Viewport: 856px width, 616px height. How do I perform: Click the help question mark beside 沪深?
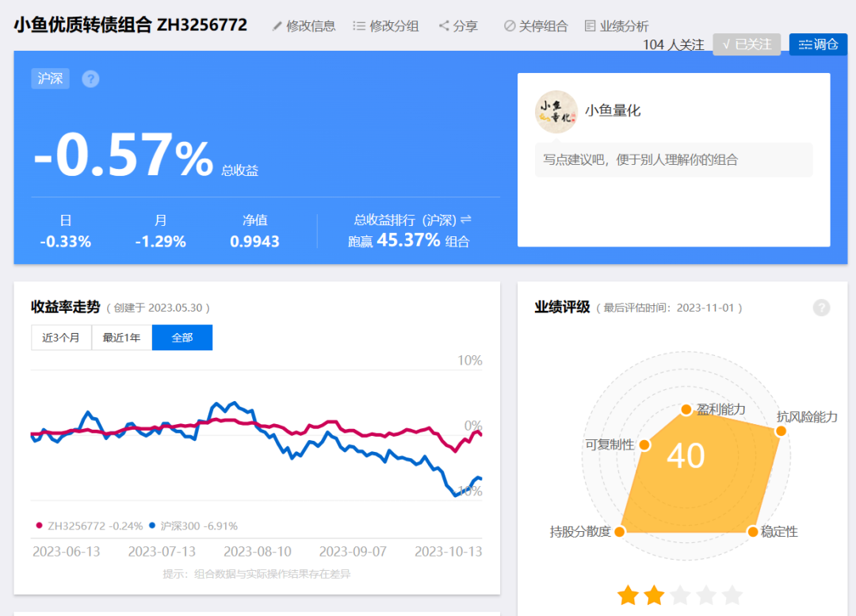[x=90, y=79]
